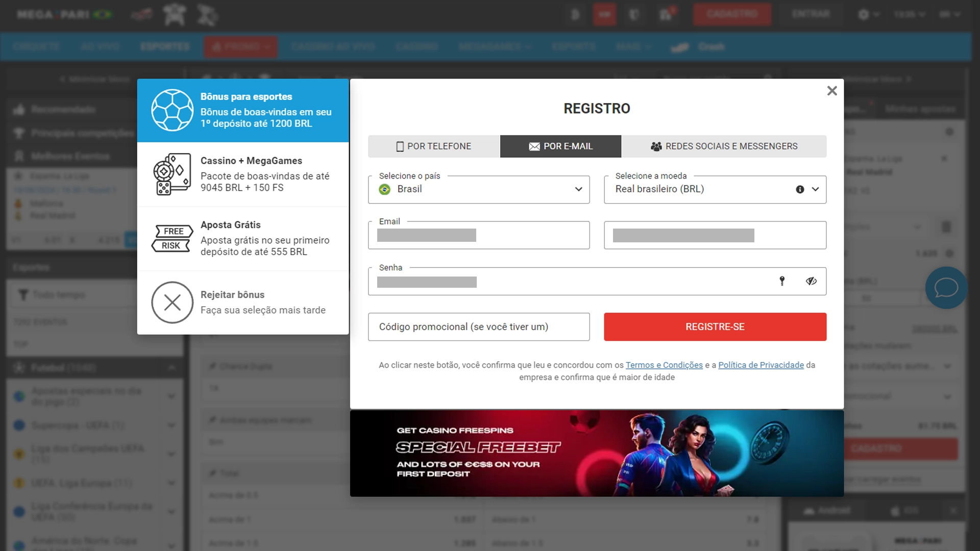The height and width of the screenshot is (551, 980).
Task: Open the Crash game menu item
Action: 698,46
